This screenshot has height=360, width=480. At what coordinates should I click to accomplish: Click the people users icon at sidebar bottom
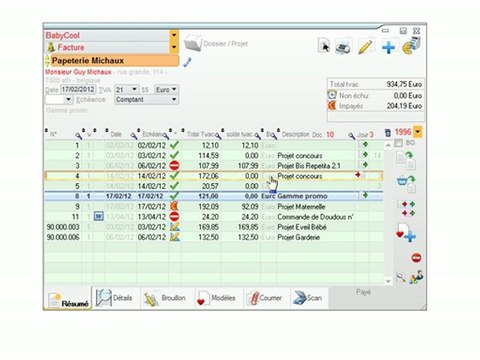[x=416, y=277]
